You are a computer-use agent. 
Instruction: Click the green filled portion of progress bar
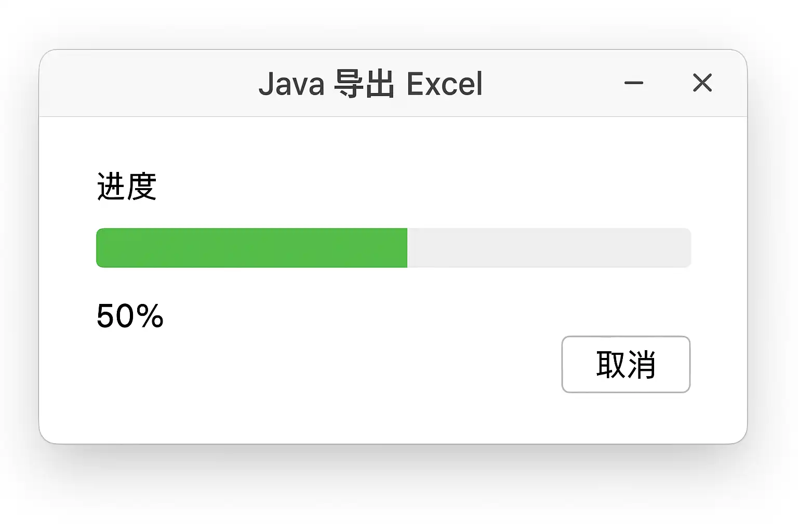point(251,248)
